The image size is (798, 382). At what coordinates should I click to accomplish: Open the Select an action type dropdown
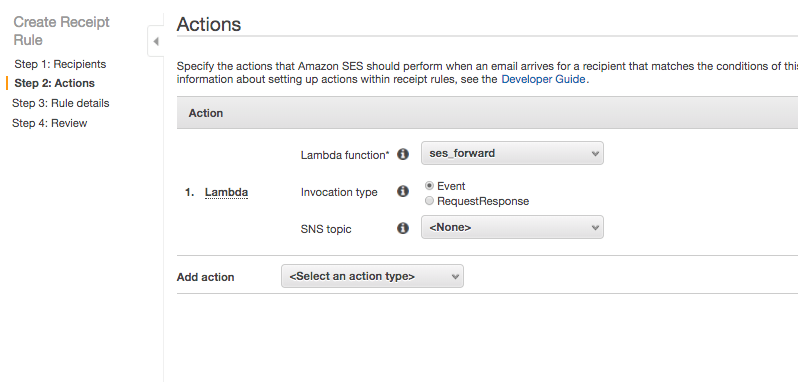point(372,276)
